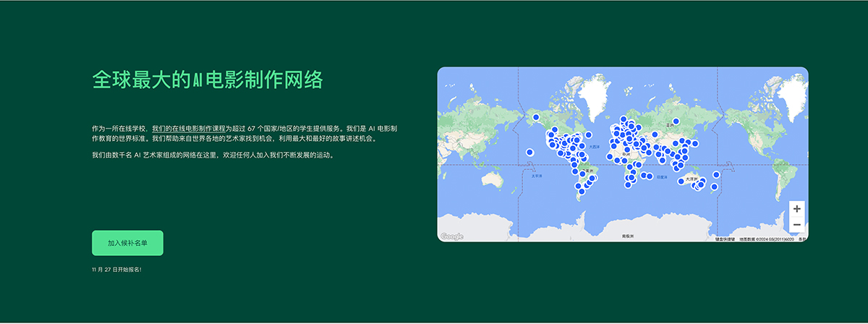Screen dimensions: 868x324
Task: Open the 条款 link on the map
Action: [x=802, y=239]
